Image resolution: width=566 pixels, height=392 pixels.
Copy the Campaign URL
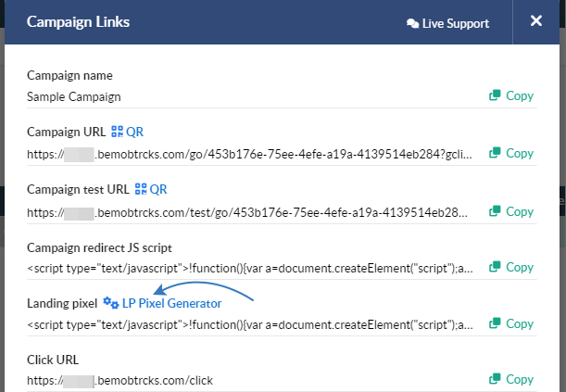[x=511, y=154]
